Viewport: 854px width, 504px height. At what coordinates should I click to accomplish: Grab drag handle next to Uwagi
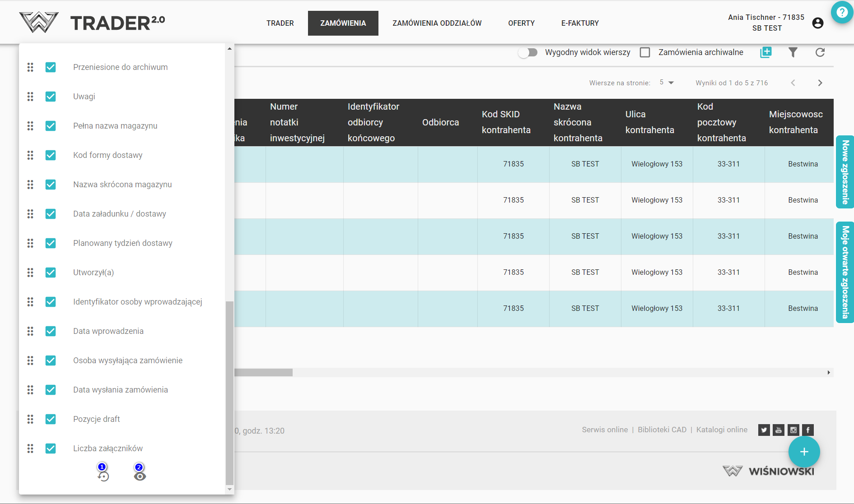click(30, 97)
